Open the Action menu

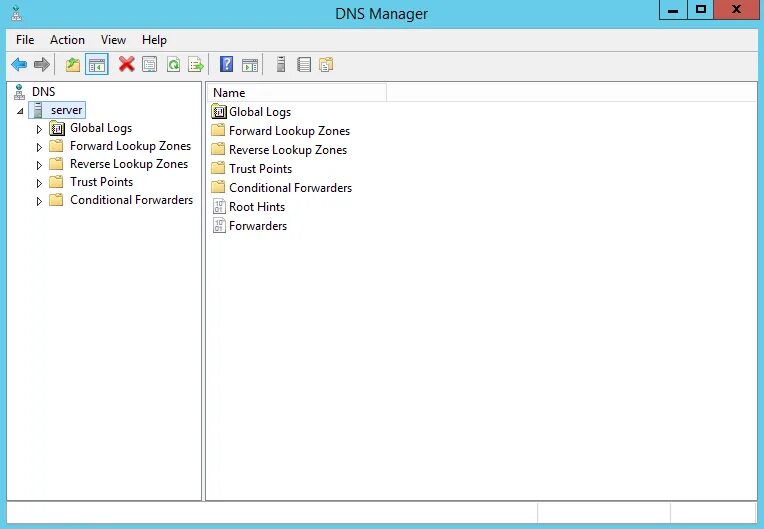pos(67,39)
